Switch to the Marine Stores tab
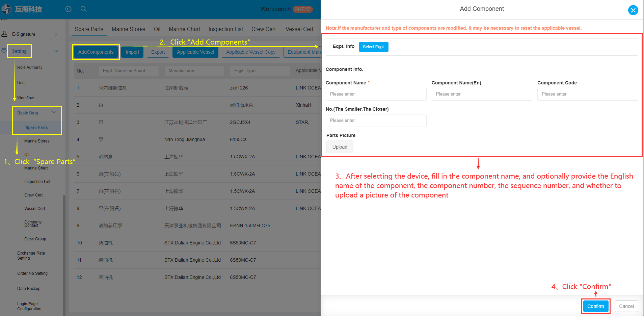644x316 pixels. 129,29
